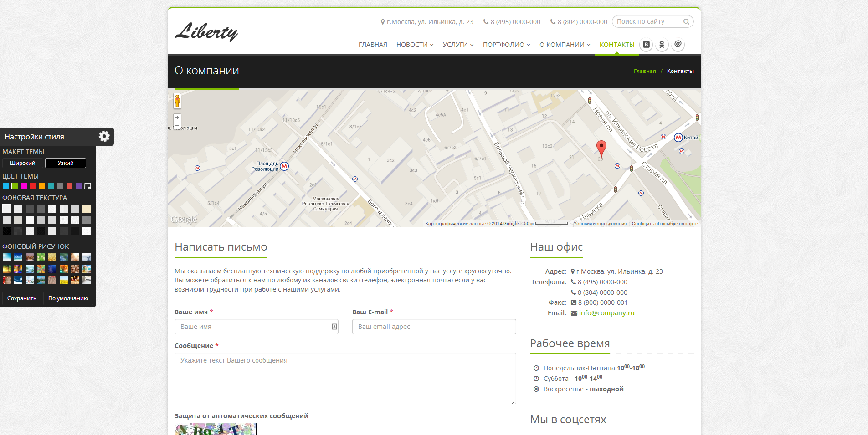Open the О компании dropdown menu
Image resolution: width=868 pixels, height=435 pixels.
tap(565, 45)
